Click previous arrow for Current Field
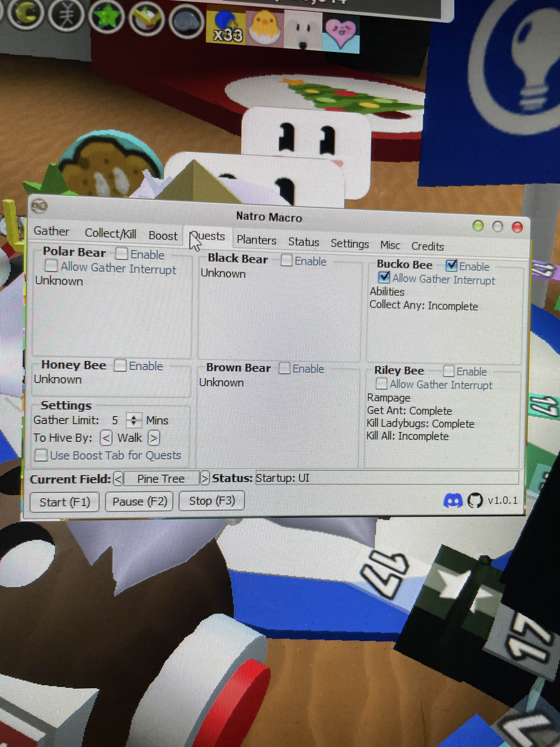The height and width of the screenshot is (747, 560). 118,479
